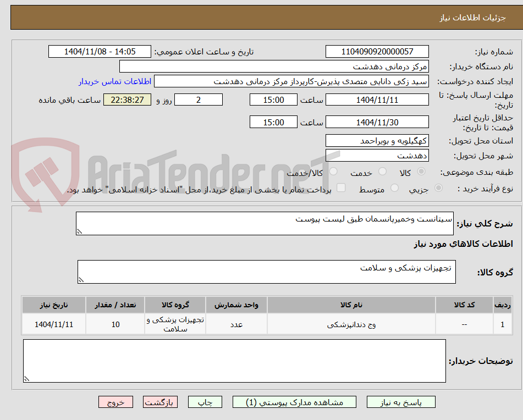
Task: Open اطلاعات تماس خریدار link
Action: [x=115, y=81]
